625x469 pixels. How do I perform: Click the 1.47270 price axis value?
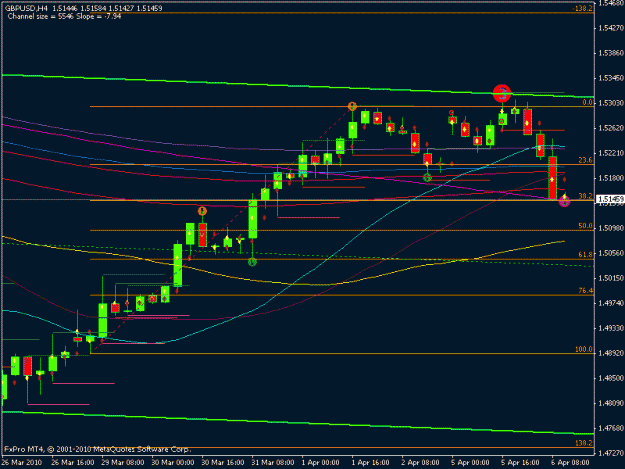pyautogui.click(x=611, y=453)
